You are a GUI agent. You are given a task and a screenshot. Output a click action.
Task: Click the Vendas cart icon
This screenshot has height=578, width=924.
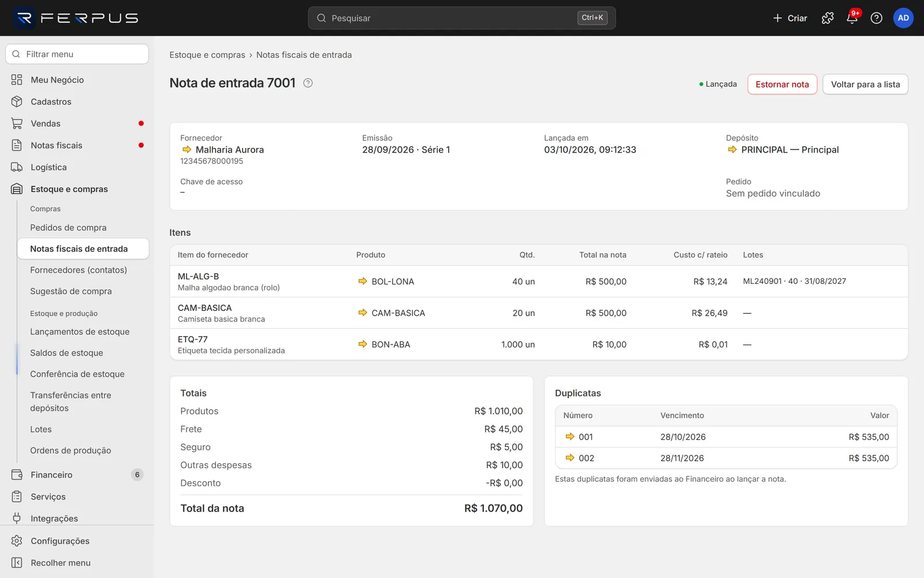(17, 123)
